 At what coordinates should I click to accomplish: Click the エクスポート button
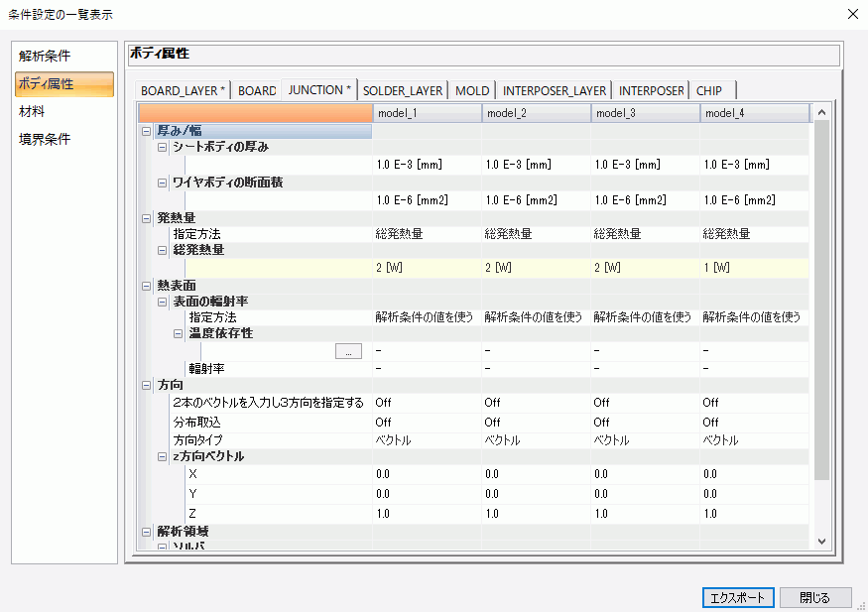[x=737, y=598]
